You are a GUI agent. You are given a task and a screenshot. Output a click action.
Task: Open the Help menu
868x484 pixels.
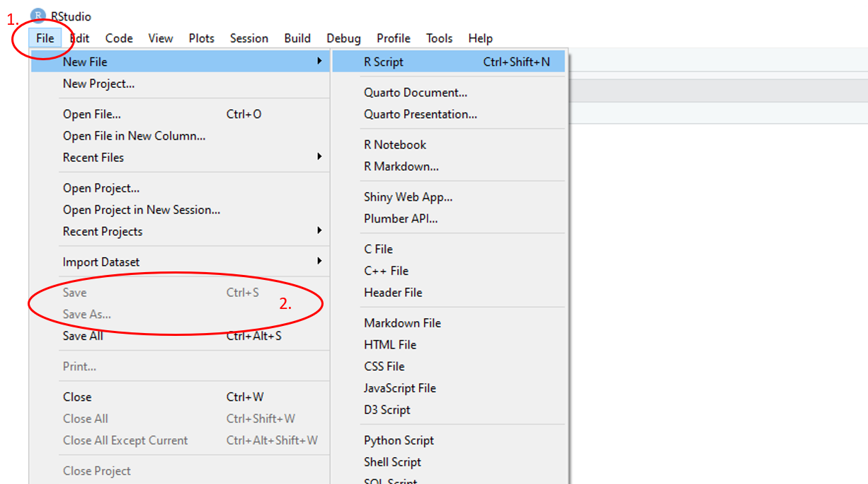pyautogui.click(x=481, y=38)
